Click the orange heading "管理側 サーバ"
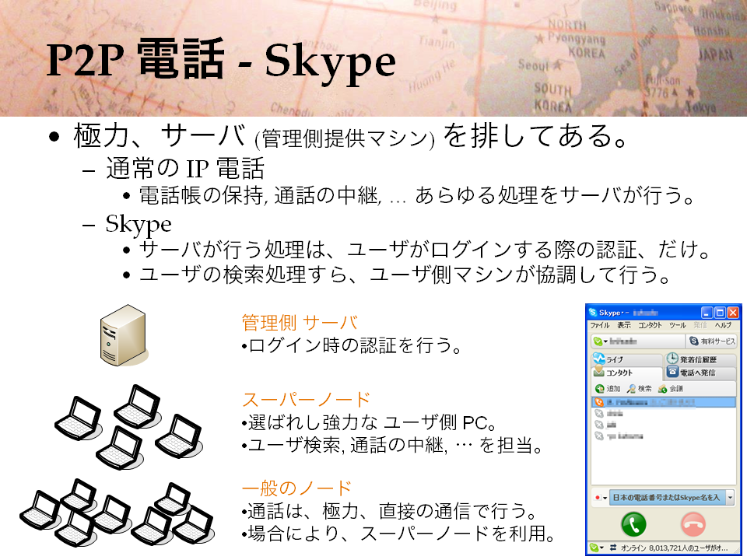Image resolution: width=747 pixels, height=560 pixels. pos(300,322)
